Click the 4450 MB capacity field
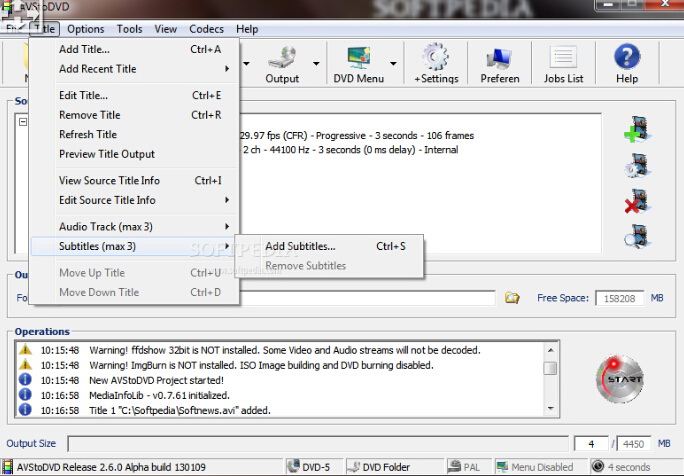The height and width of the screenshot is (476, 684). pyautogui.click(x=634, y=444)
